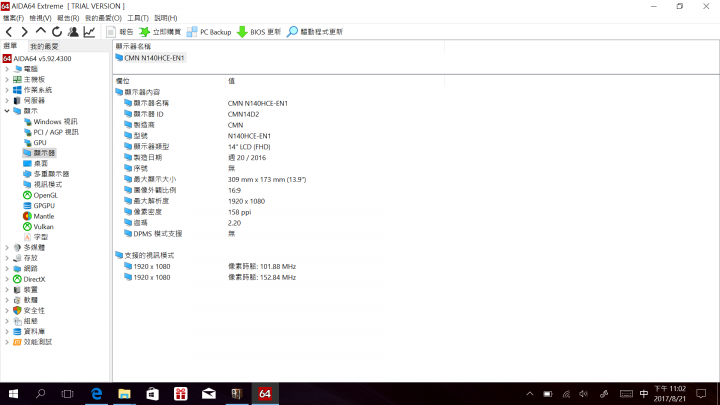Open the volume icon in system tray

[x=584, y=394]
